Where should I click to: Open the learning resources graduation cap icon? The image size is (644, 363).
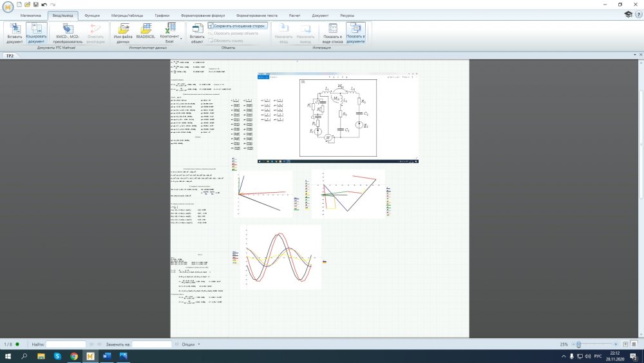(628, 14)
